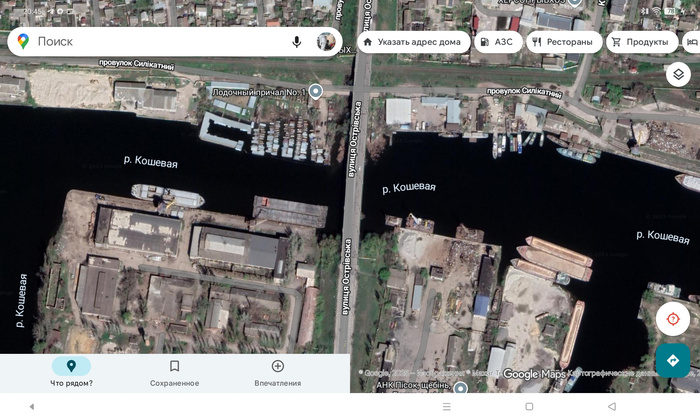The height and width of the screenshot is (420, 700).
Task: Open directions with the teal arrow button
Action: [672, 360]
